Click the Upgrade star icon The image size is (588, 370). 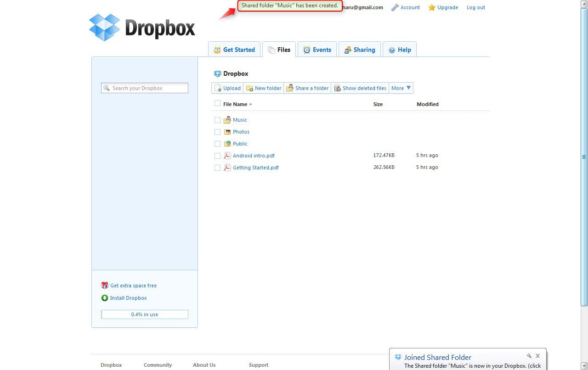[432, 7]
